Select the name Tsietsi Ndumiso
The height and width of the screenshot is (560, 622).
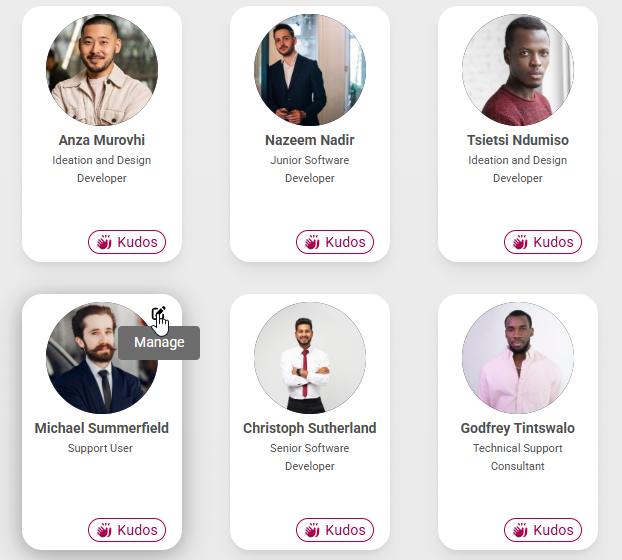point(518,140)
